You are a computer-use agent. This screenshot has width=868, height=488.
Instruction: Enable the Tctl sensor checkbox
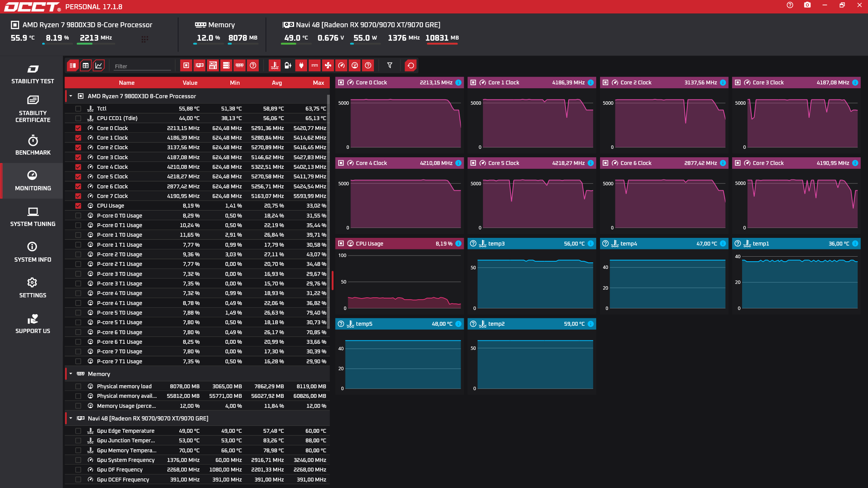coord(78,109)
